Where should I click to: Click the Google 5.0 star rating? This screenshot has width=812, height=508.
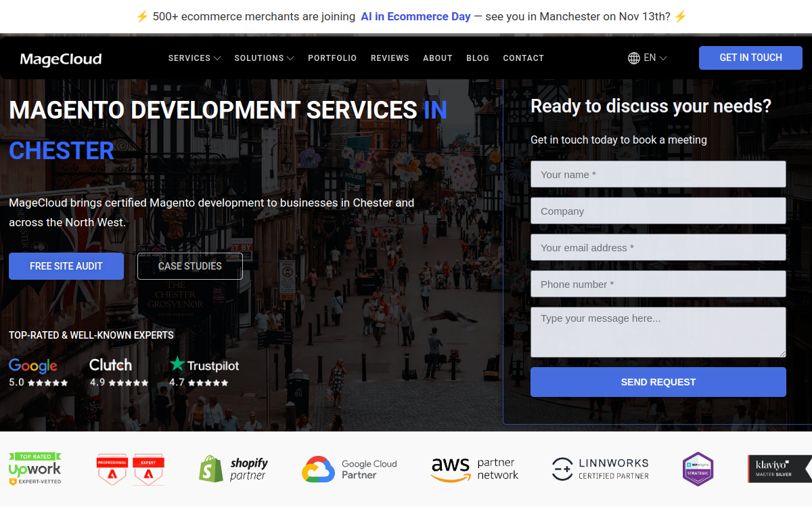pos(39,383)
